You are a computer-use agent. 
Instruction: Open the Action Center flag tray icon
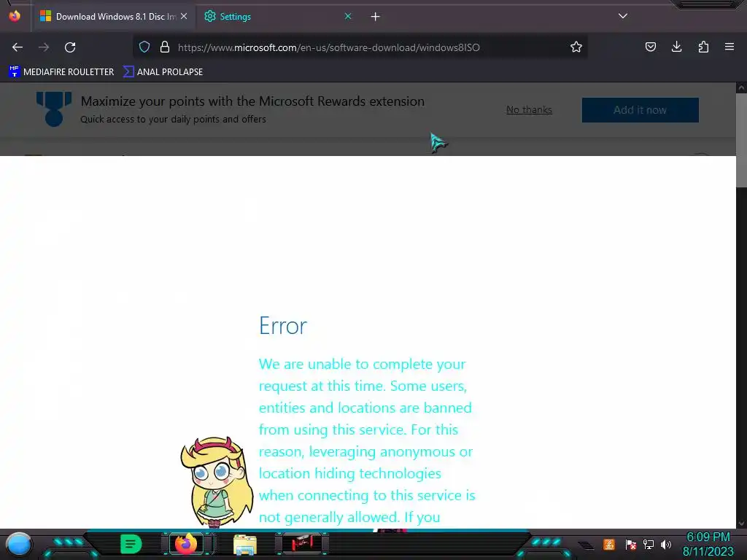click(x=631, y=544)
